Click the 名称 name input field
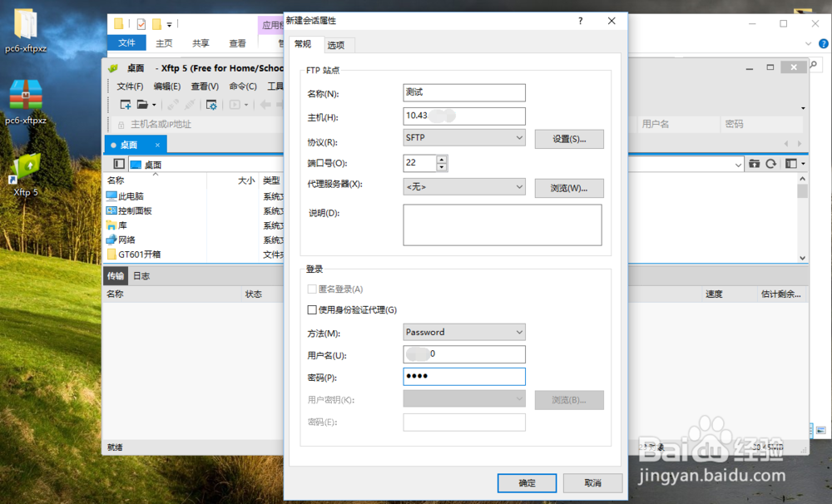 [x=464, y=92]
